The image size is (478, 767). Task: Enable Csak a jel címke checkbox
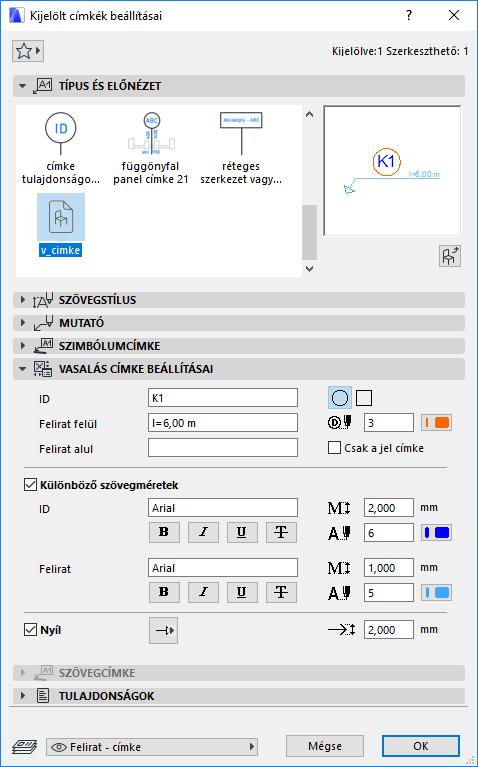(334, 448)
